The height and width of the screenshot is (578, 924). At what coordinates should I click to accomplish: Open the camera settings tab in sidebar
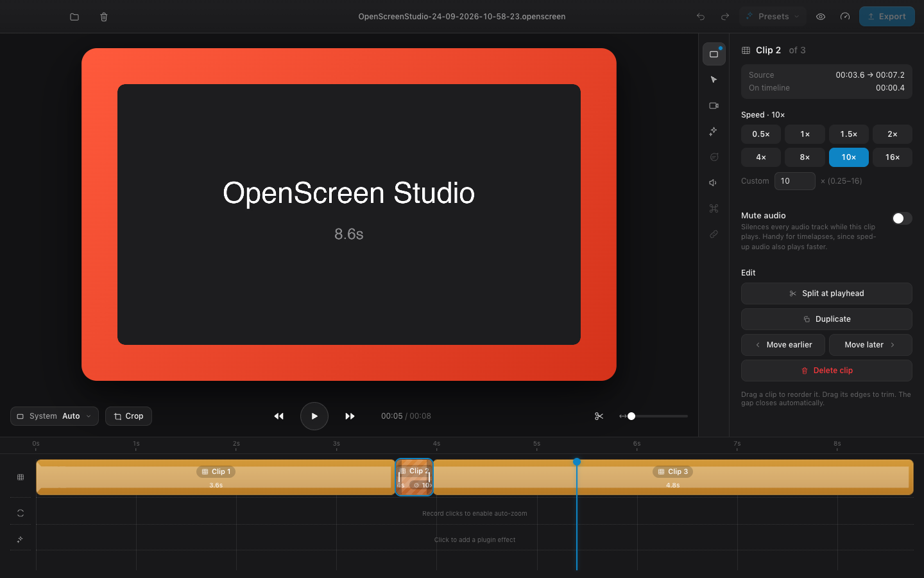714,105
